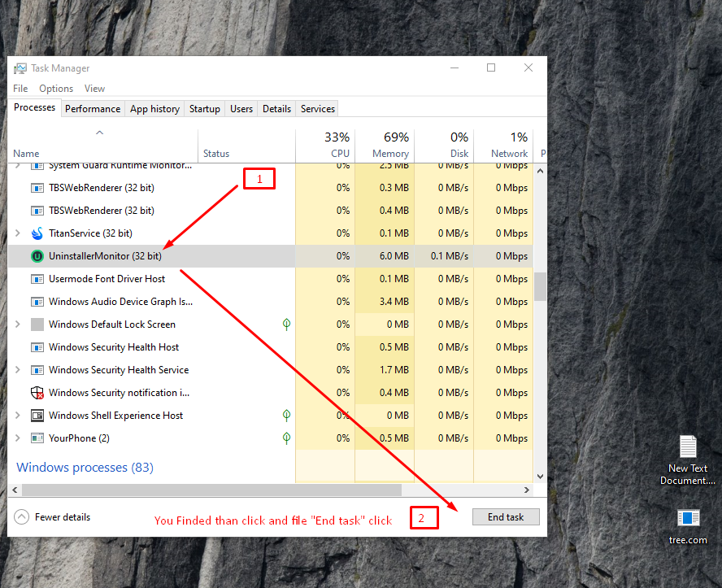This screenshot has height=588, width=722.
Task: Switch to the Users tab
Action: click(241, 109)
